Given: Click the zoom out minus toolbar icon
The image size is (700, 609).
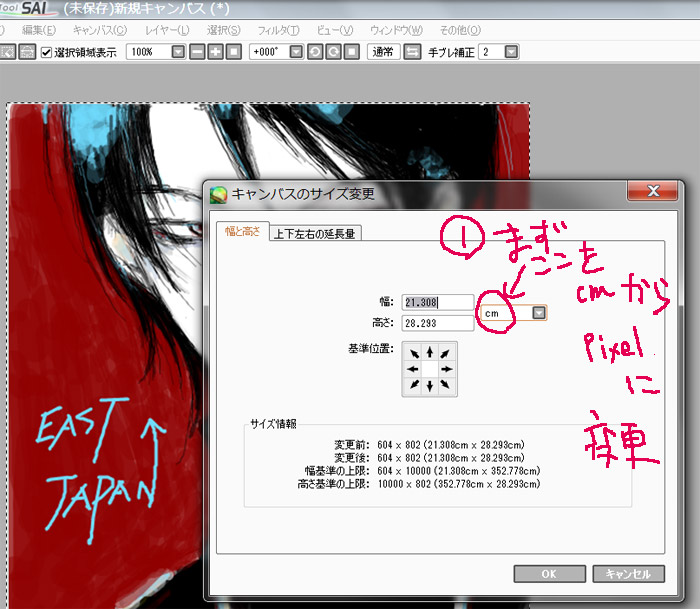Looking at the screenshot, I should pyautogui.click(x=197, y=52).
